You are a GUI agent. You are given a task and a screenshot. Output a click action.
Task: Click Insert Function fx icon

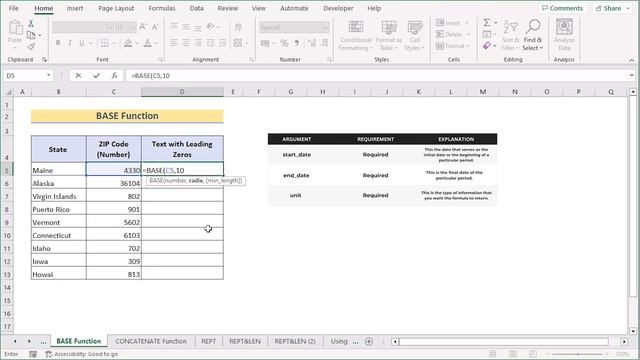[114, 76]
